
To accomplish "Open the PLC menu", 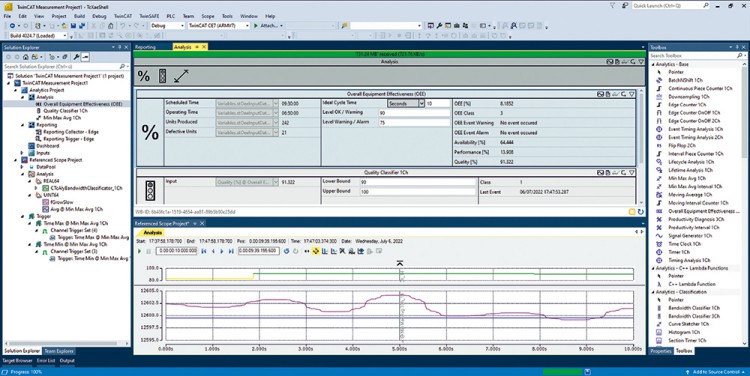I will click(171, 16).
